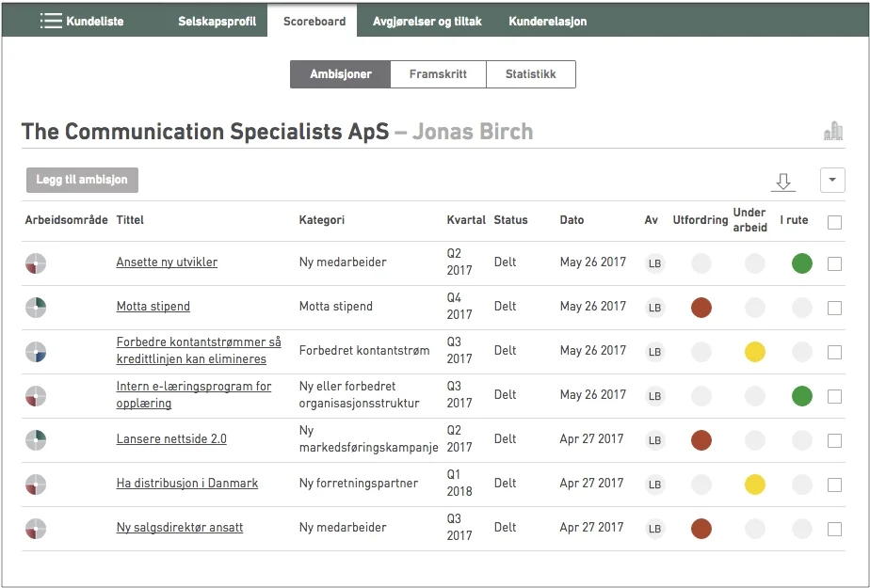Viewport: 870px width, 588px height.
Task: Go to the Selskapsprofil tab
Action: [217, 21]
